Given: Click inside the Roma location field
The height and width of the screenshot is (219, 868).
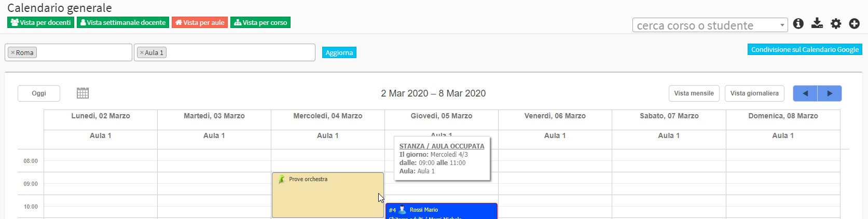Looking at the screenshot, I should (x=68, y=52).
